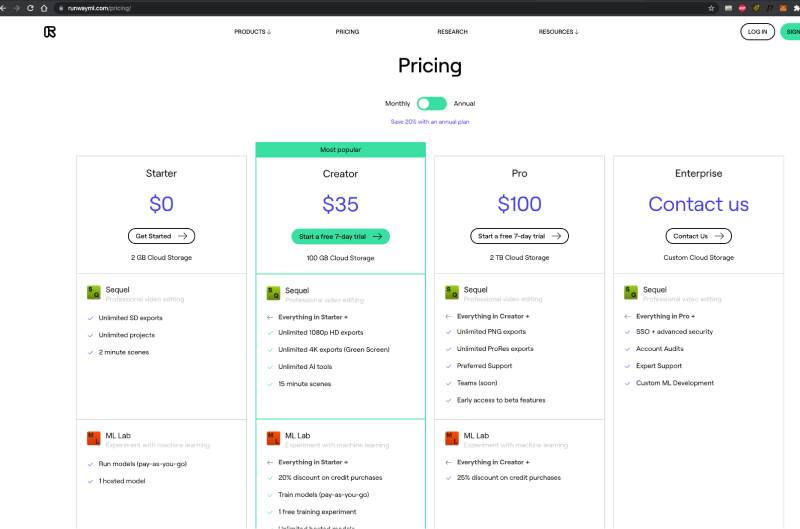Toggle Monthly/Annual billing switch

pyautogui.click(x=432, y=104)
